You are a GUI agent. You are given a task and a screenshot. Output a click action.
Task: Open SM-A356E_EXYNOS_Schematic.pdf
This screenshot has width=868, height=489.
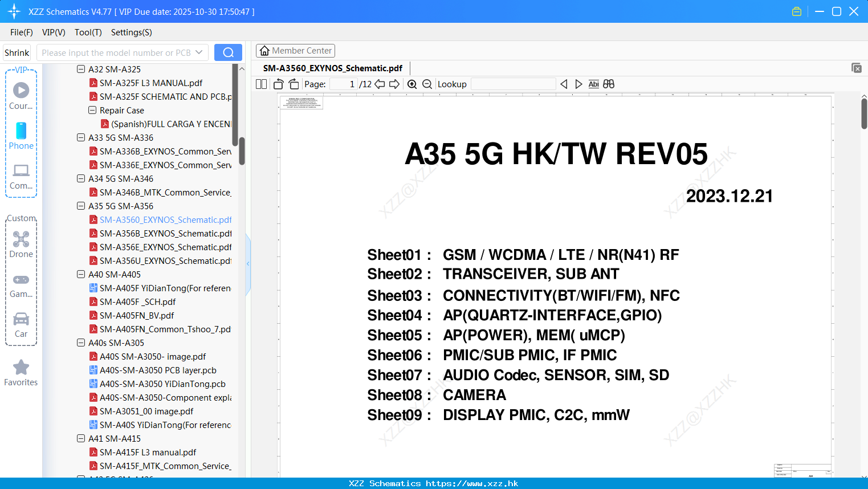tap(165, 247)
